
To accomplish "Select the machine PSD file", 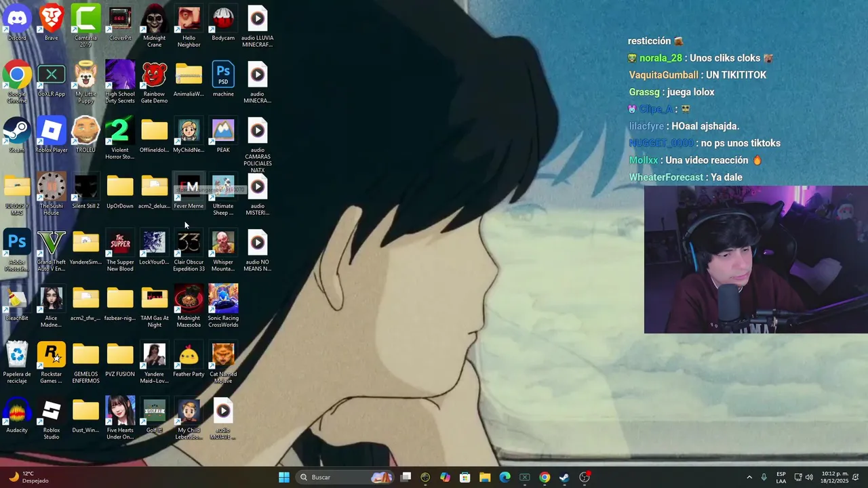I will coord(223,80).
